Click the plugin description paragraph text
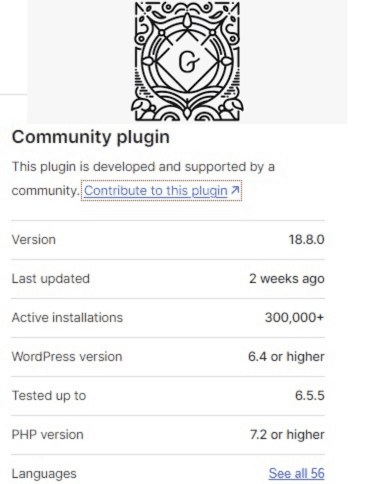The width and height of the screenshot is (375, 484). [143, 179]
